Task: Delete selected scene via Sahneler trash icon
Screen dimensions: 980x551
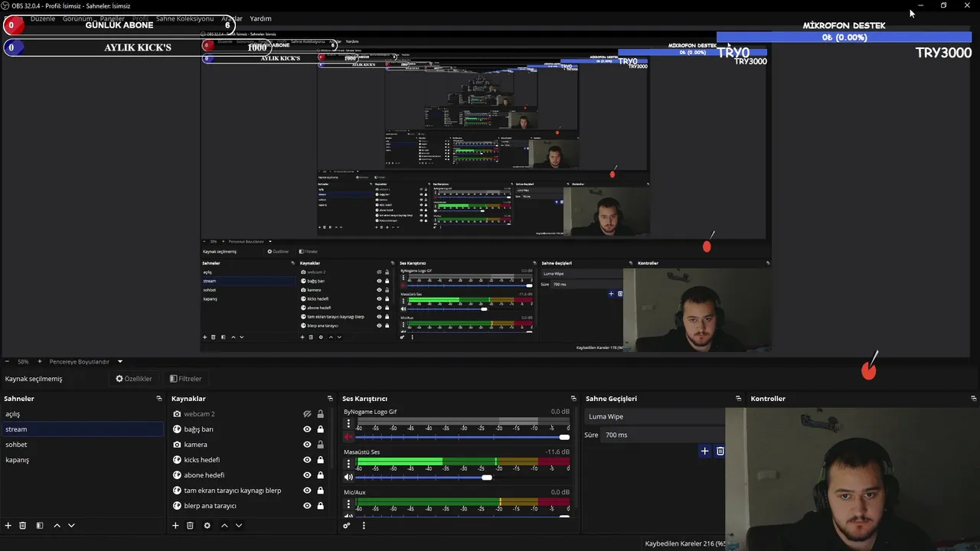Action: [23, 526]
